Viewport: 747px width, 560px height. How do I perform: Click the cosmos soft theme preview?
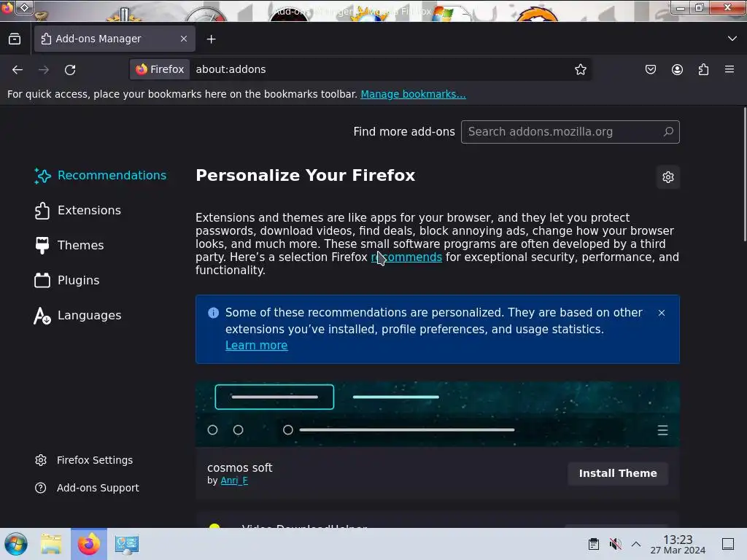click(438, 414)
